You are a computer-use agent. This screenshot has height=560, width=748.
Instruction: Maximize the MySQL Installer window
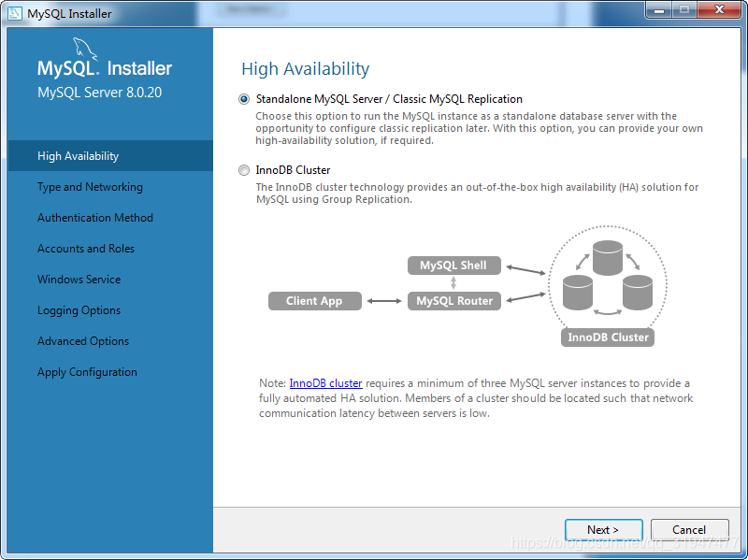tap(684, 10)
